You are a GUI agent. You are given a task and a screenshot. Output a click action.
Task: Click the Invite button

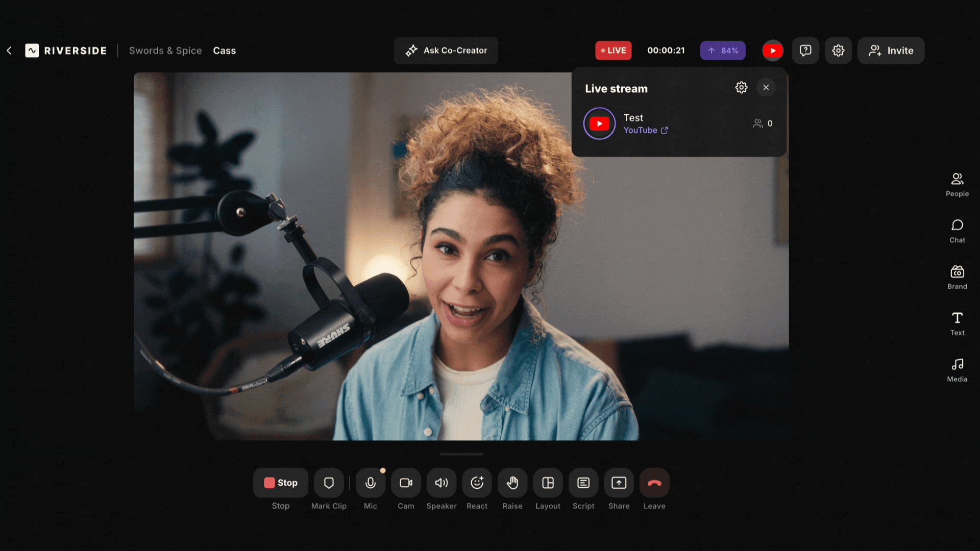point(891,51)
